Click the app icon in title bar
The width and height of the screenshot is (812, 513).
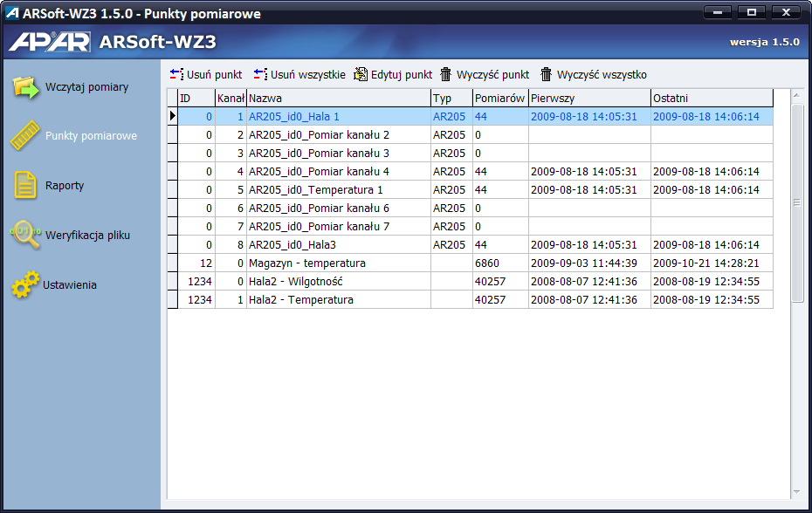click(x=12, y=13)
